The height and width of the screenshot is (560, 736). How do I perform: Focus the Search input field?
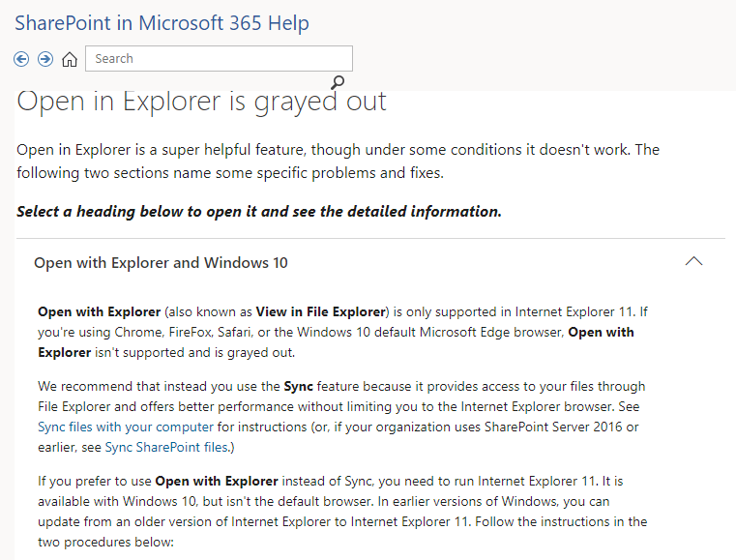[x=219, y=59]
